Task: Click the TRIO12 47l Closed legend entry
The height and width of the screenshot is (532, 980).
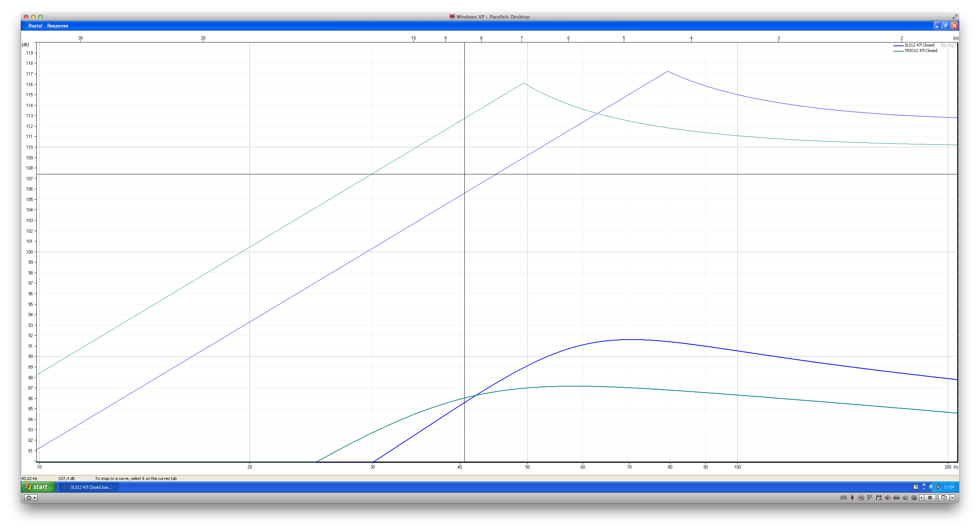Action: pyautogui.click(x=920, y=51)
